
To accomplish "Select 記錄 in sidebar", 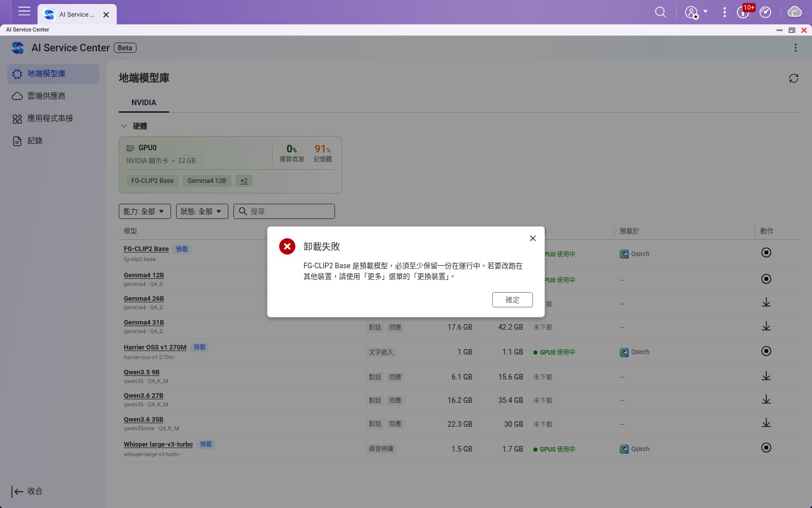I will (x=53, y=141).
